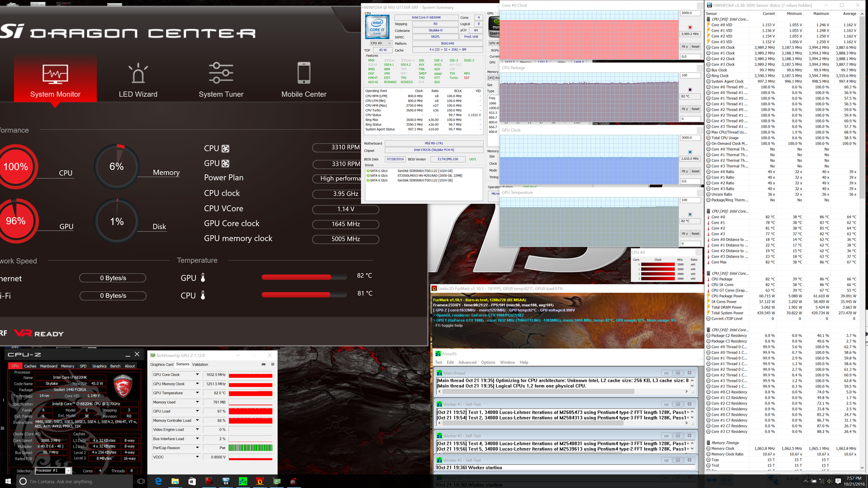Launch Microsoft Edge from the taskbar
Screen dimensions: 868x488
pyautogui.click(x=158, y=481)
